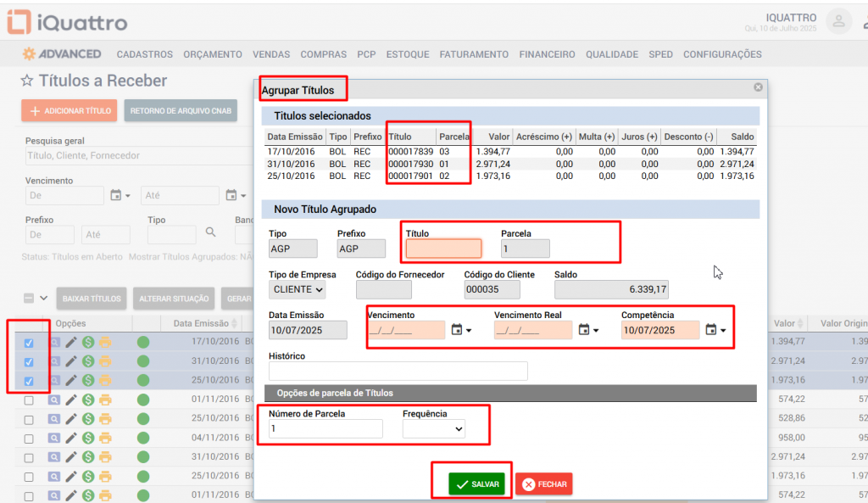Click the view magnifier icon in the 528,86 row
The image size is (868, 503).
[53, 419]
